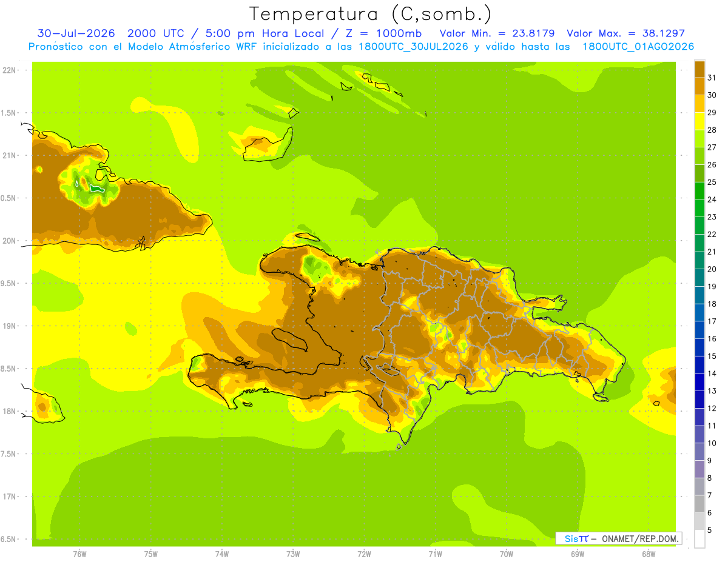Click the '71W' longitude axis label

tap(435, 554)
